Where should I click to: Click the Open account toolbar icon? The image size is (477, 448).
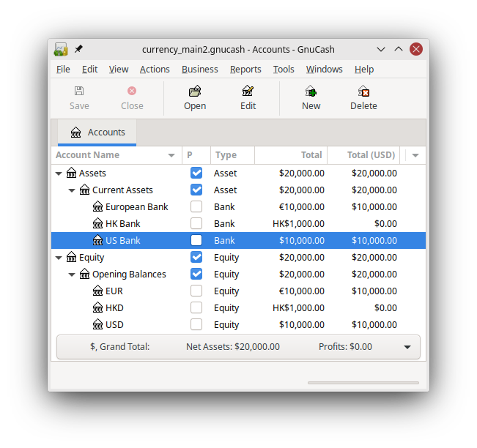pos(194,92)
